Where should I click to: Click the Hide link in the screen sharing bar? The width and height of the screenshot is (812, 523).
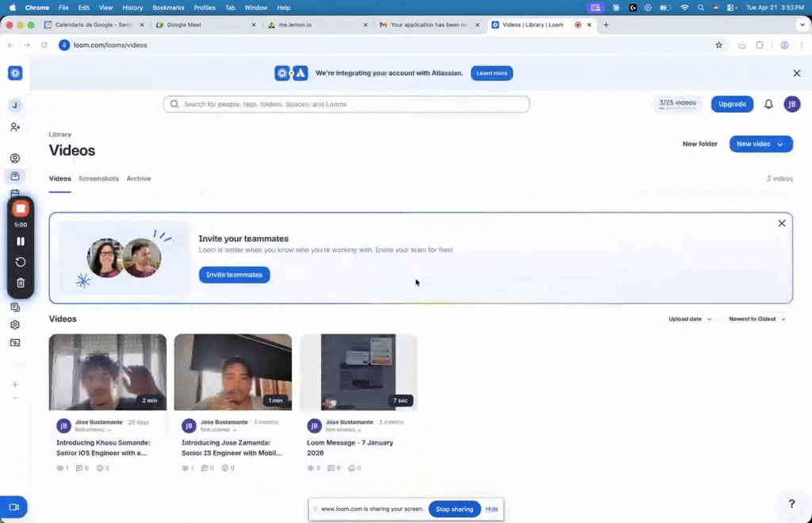click(492, 509)
